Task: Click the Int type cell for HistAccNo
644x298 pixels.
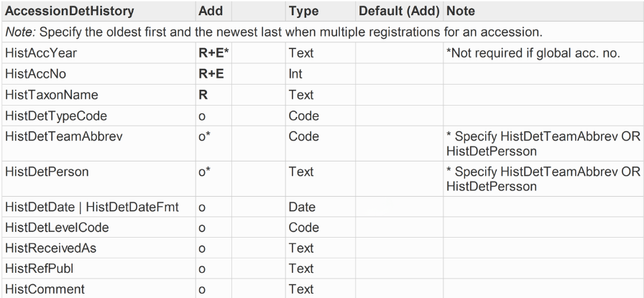Action: point(295,74)
